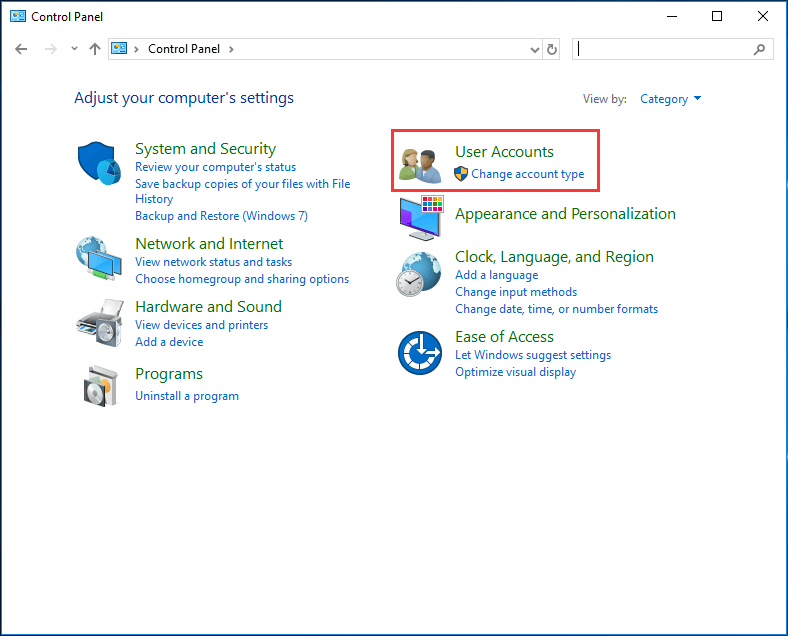This screenshot has width=788, height=636.
Task: Click the Control Panel title bar icon
Action: tap(18, 16)
